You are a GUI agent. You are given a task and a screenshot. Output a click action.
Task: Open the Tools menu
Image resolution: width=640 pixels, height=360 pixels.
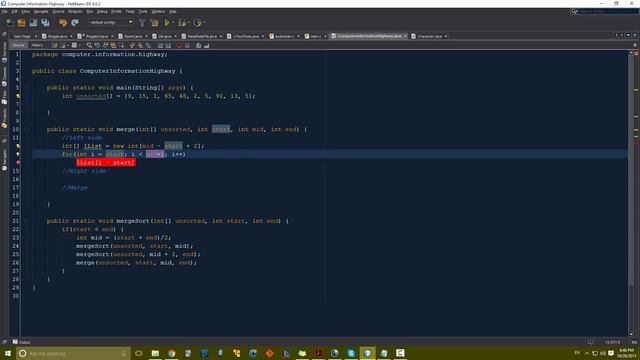point(143,11)
